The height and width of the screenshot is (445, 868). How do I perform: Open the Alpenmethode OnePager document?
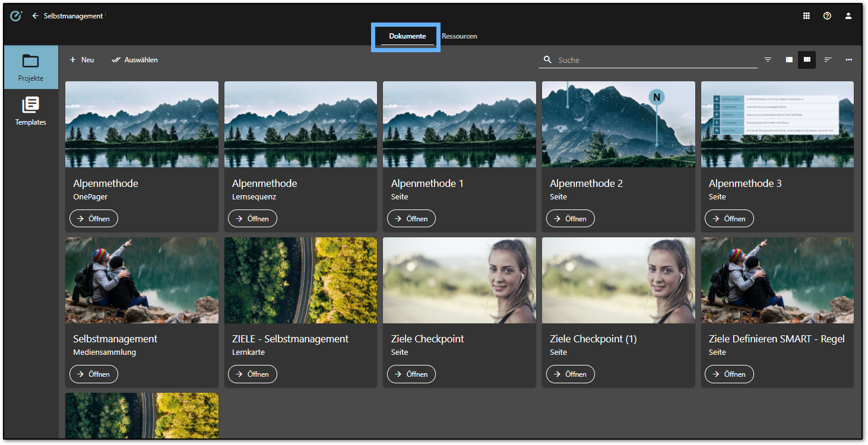point(94,218)
